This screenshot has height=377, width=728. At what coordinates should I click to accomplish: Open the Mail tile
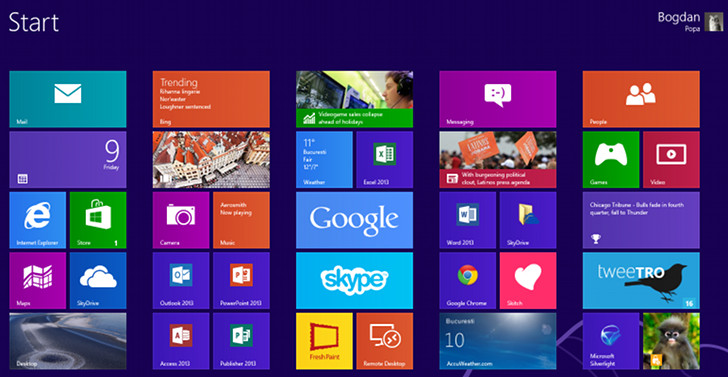pyautogui.click(x=68, y=99)
